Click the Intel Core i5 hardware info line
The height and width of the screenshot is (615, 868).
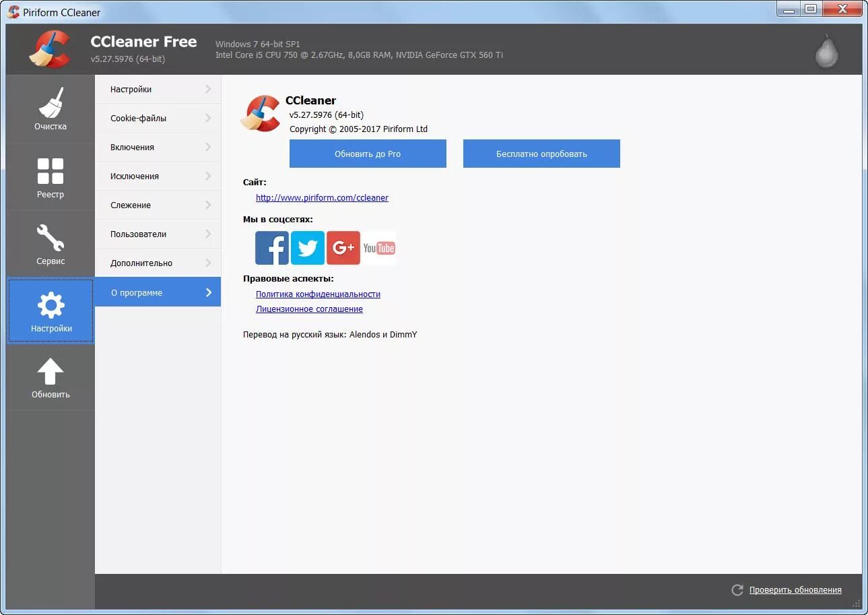tap(359, 55)
